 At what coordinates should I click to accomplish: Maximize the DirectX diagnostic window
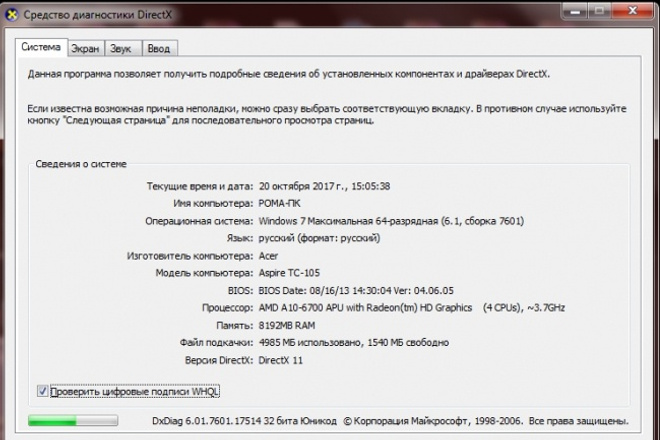(x=599, y=11)
